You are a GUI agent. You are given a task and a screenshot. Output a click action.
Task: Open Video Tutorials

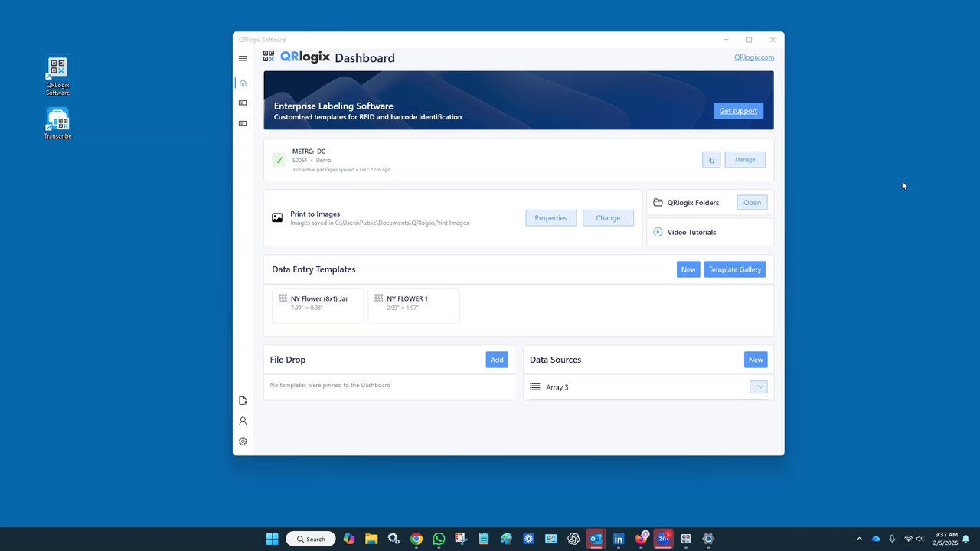(x=691, y=232)
